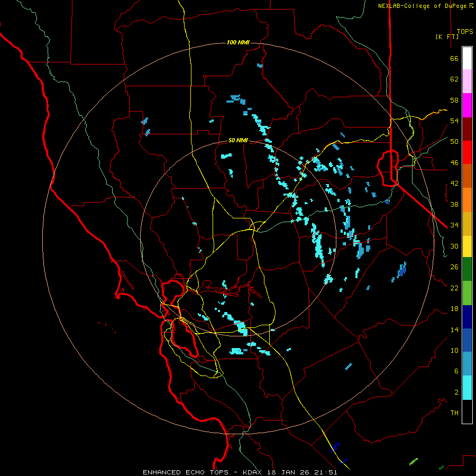The height and width of the screenshot is (476, 476).
Task: Click the '22' legend value
Action: coord(454,288)
